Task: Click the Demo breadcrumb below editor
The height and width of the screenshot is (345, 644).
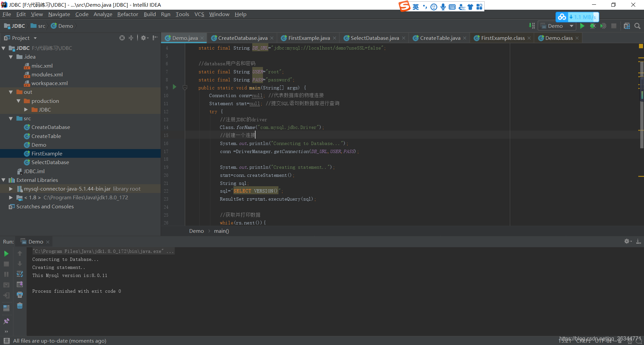Action: pos(196,231)
